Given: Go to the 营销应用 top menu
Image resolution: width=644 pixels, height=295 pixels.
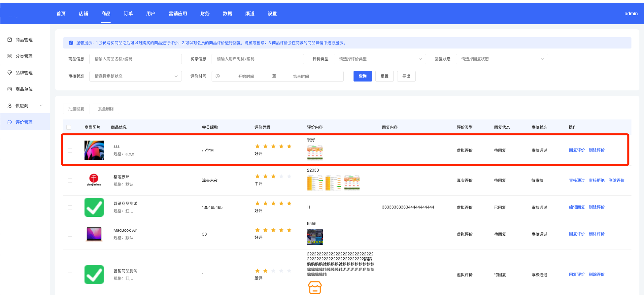Looking at the screenshot, I should pyautogui.click(x=178, y=14).
